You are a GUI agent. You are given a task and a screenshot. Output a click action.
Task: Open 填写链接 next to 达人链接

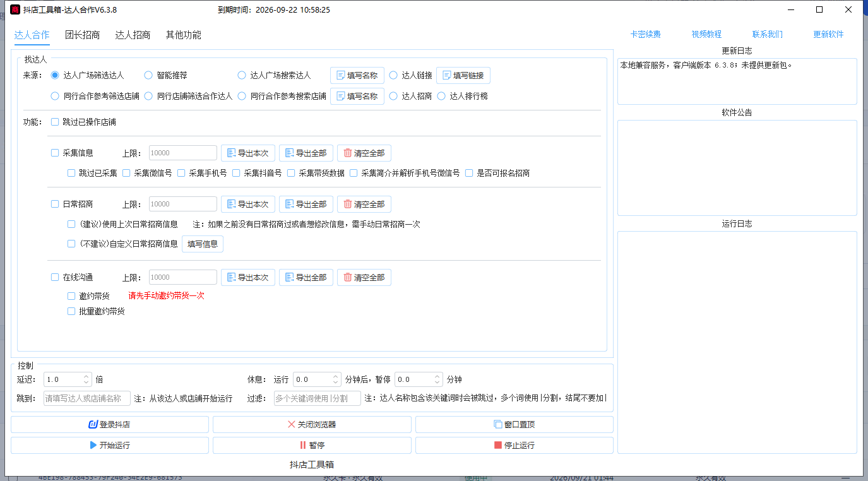(463, 75)
